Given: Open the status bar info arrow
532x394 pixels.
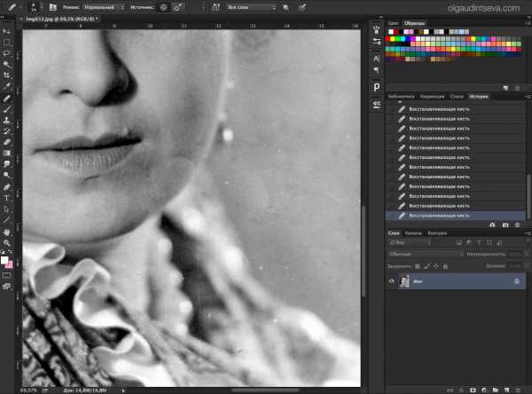Looking at the screenshot, I should pyautogui.click(x=123, y=390).
